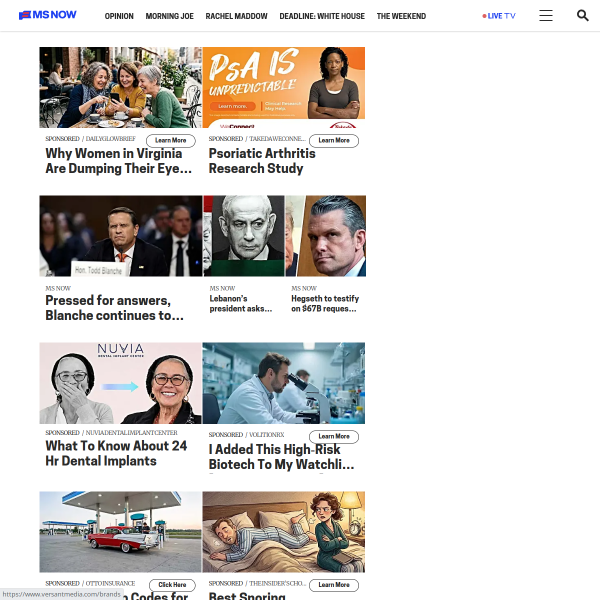600x600 pixels.
Task: Click MS NOW label above Hegseth story
Action: click(304, 288)
